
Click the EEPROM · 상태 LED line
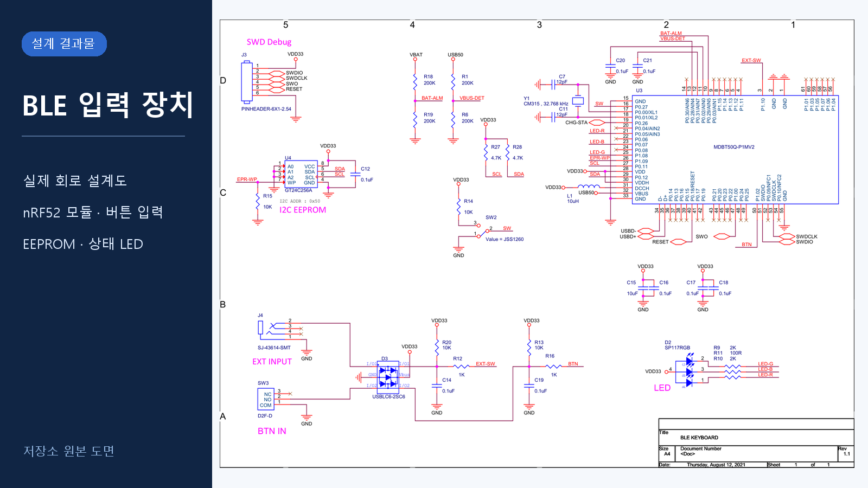point(83,244)
